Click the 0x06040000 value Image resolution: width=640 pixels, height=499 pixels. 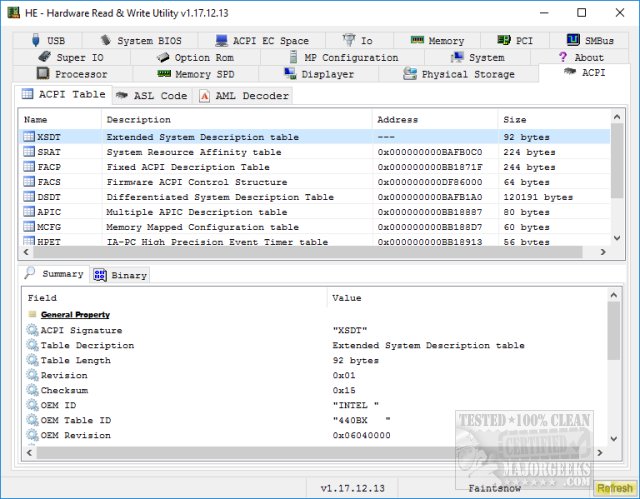click(361, 435)
